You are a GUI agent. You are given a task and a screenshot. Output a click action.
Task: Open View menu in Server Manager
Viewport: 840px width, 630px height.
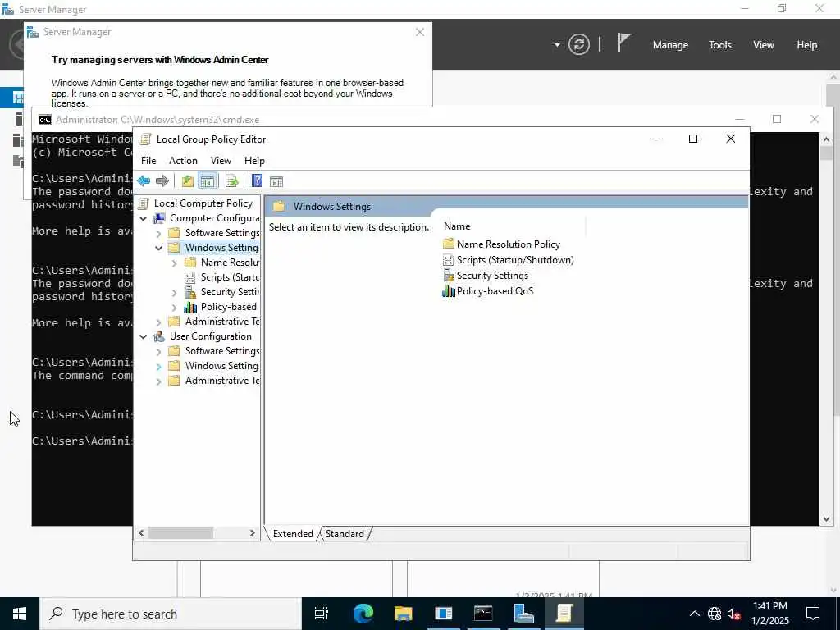click(x=764, y=45)
